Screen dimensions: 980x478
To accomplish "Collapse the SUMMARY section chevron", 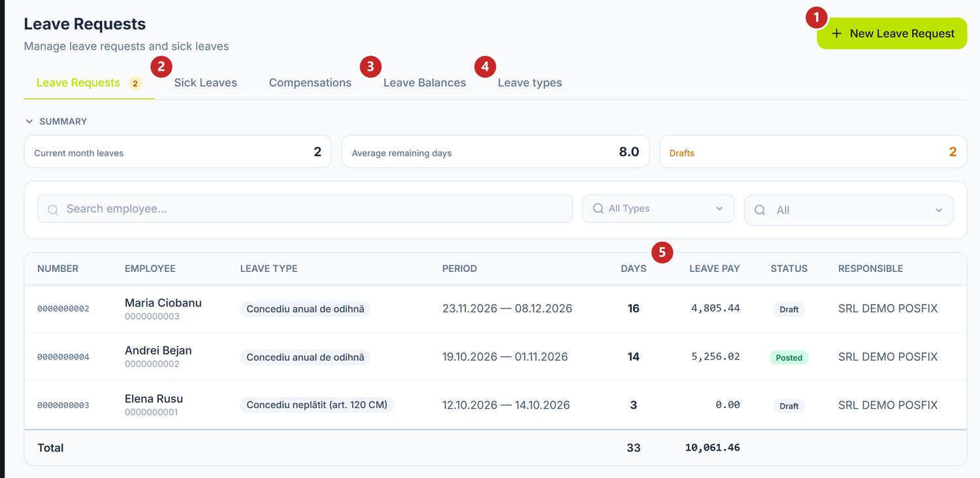I will tap(29, 122).
